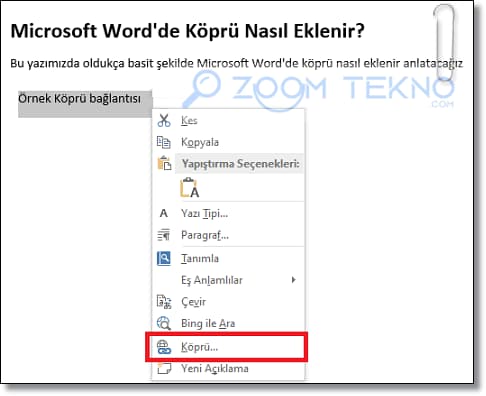Select Kes from the context menu
Image resolution: width=486 pixels, height=396 pixels.
pyautogui.click(x=228, y=120)
